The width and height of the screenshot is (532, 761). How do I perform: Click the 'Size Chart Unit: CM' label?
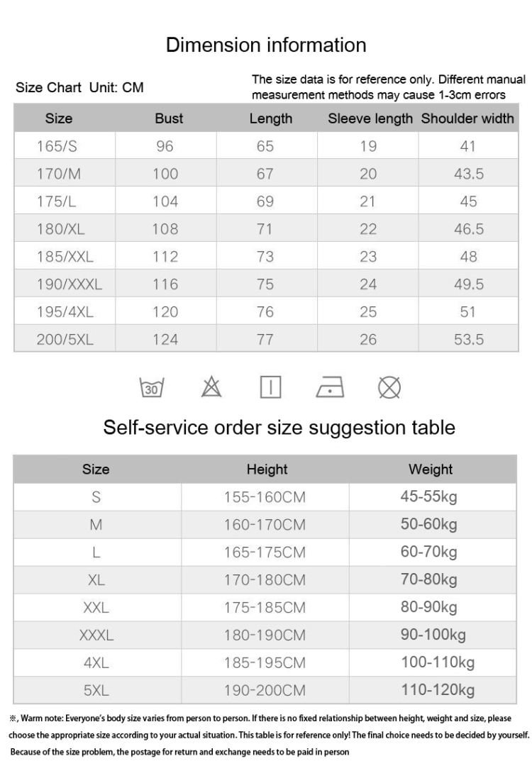(79, 88)
